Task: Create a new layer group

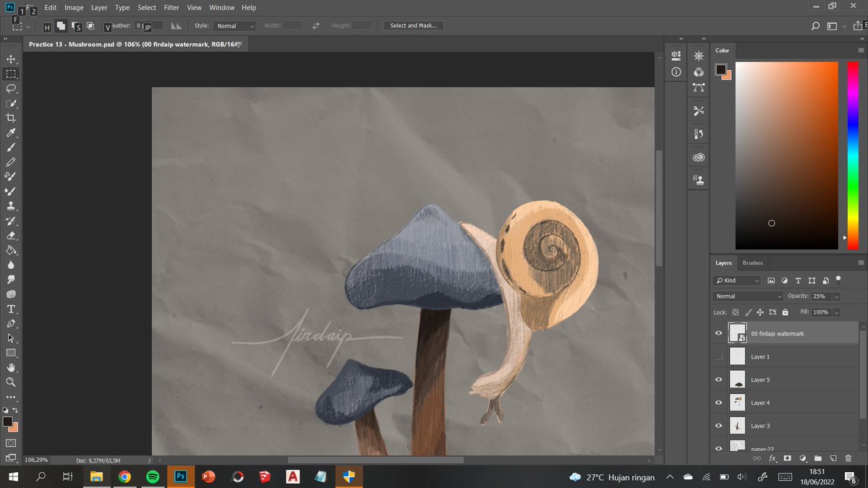Action: (x=818, y=458)
